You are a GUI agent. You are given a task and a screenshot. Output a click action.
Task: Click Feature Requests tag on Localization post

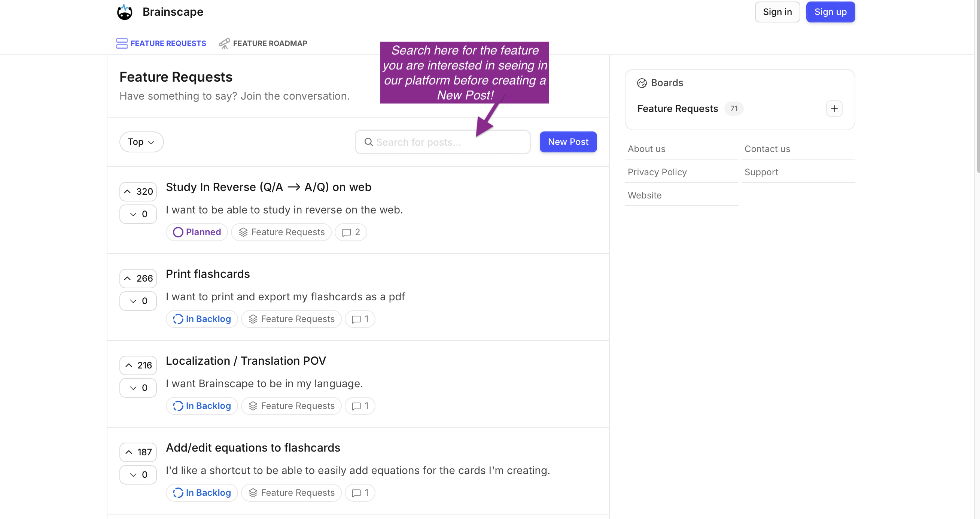[x=291, y=406]
